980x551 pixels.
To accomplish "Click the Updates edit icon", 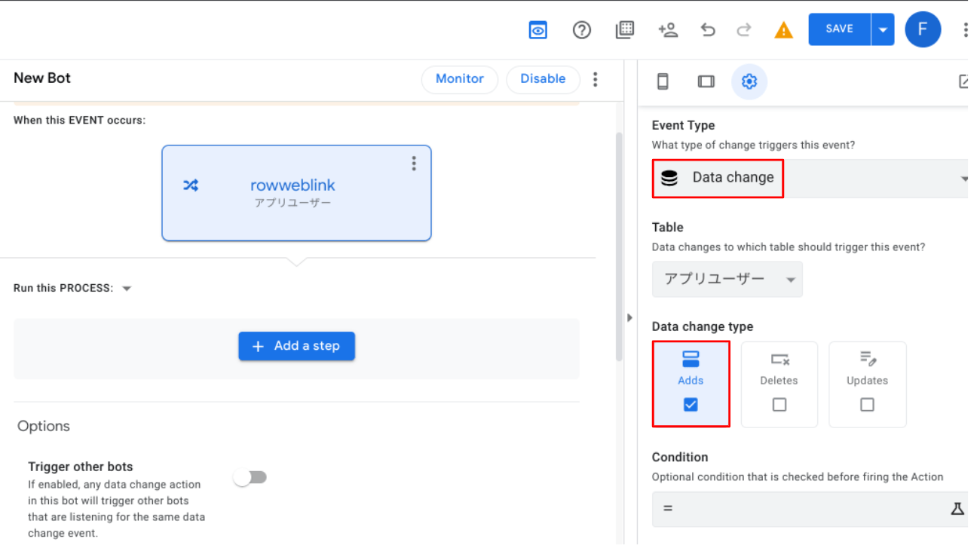I will pyautogui.click(x=868, y=359).
